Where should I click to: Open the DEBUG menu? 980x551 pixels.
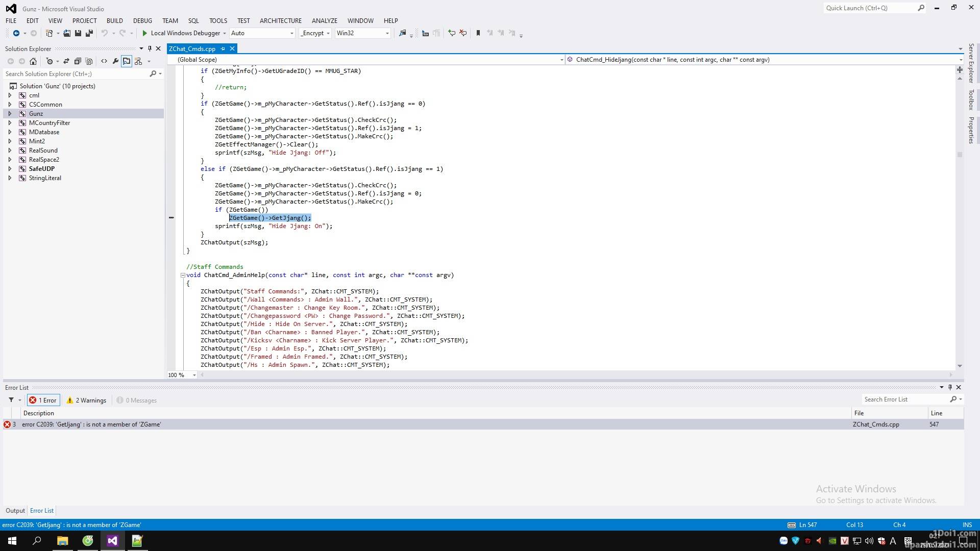[x=142, y=20]
